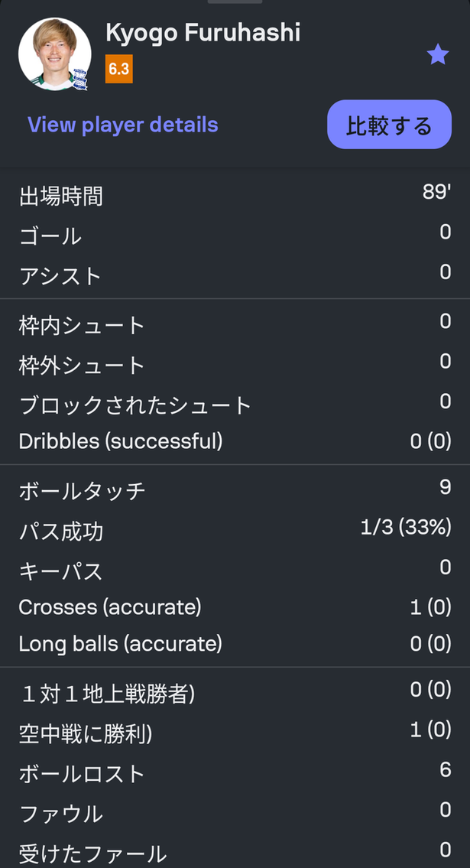Click the Crosses (accurate) stat row
Viewport: 470px width, 868px height.
[x=235, y=606]
